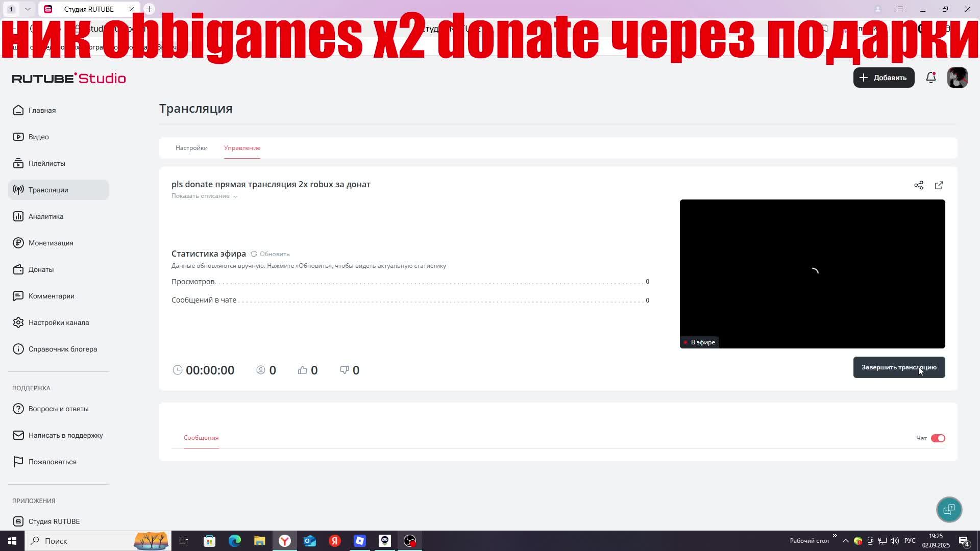
Task: Click Пожаловаться in the sidebar
Action: (58, 462)
